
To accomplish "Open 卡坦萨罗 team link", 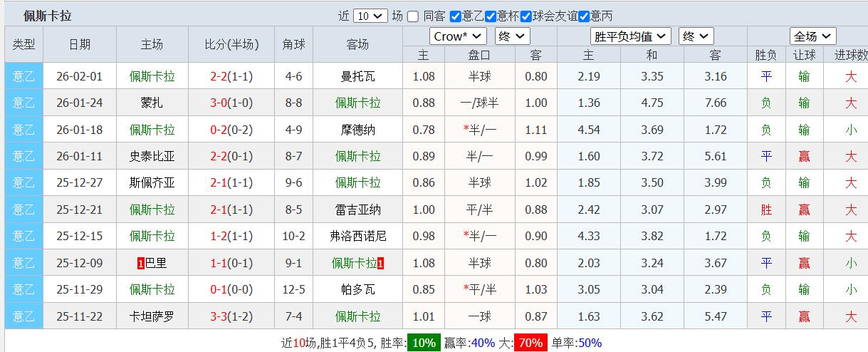I will [x=152, y=316].
